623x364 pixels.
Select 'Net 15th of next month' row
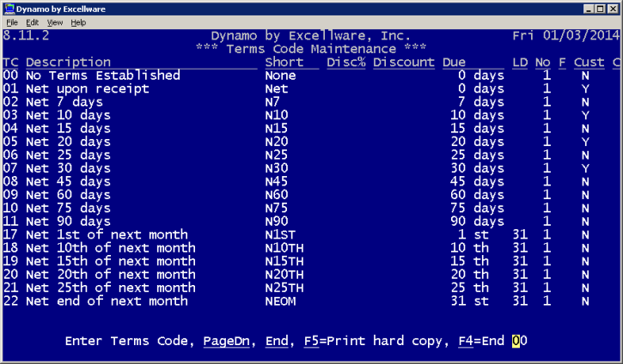pyautogui.click(x=311, y=261)
